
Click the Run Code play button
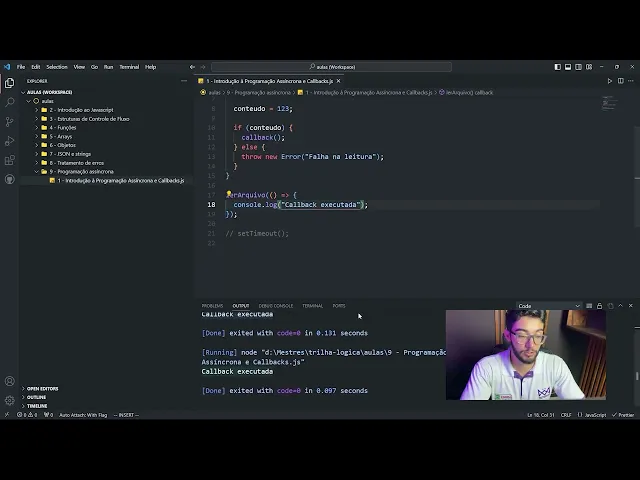(x=610, y=81)
